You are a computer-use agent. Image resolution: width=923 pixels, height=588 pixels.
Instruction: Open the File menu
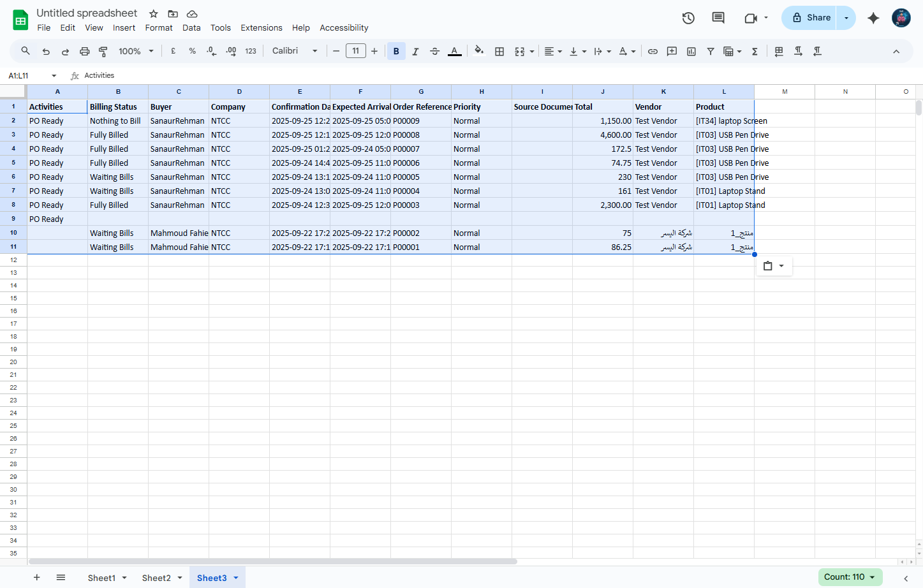pos(44,28)
